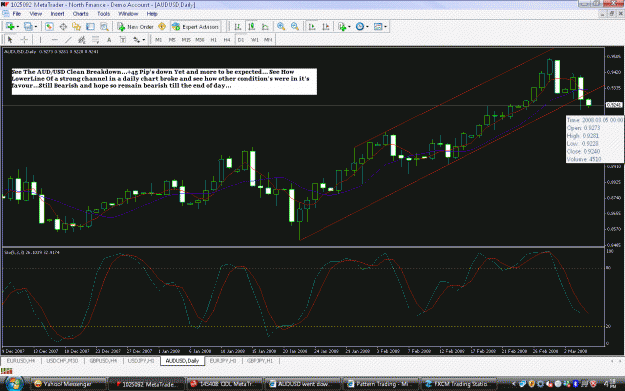The width and height of the screenshot is (625, 391).
Task: Switch to M30 timeframe
Action: [x=200, y=40]
